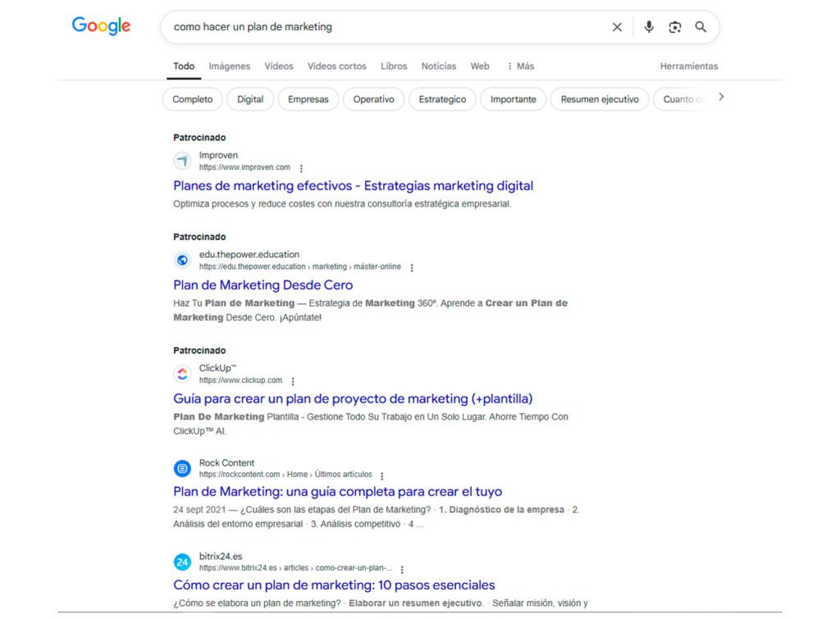
Task: Open Herramientas search tools
Action: (x=689, y=66)
